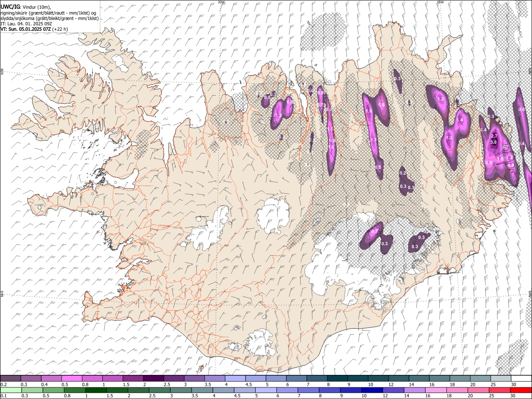Screen dimensions: 532x399
Task: Click the 'UWC/IG: Vindur (10m)' title text
Action: coord(25,7)
